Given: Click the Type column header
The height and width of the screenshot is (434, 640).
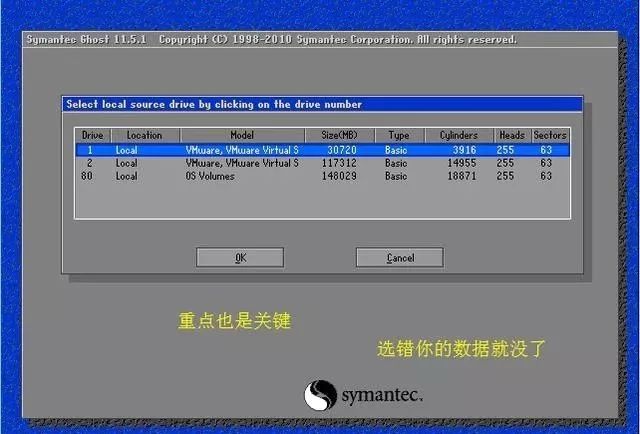Looking at the screenshot, I should (x=399, y=135).
